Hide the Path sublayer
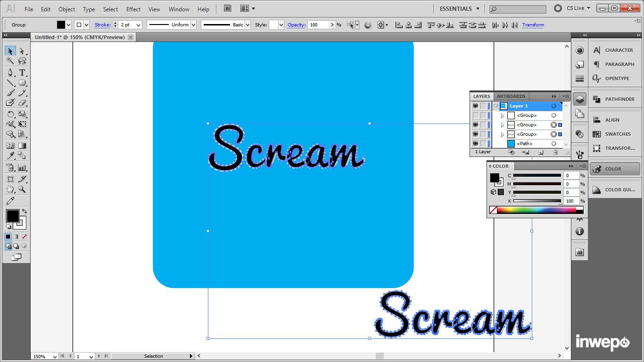644x362 pixels. (x=475, y=144)
